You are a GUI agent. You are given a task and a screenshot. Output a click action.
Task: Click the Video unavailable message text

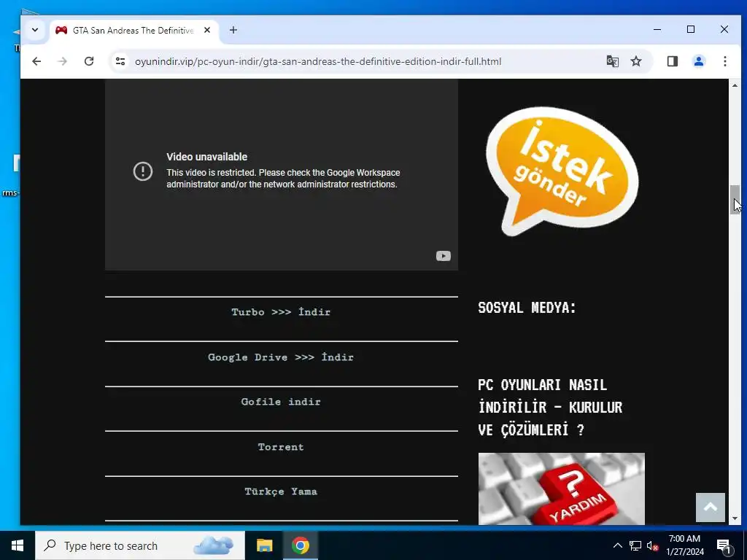(x=206, y=157)
